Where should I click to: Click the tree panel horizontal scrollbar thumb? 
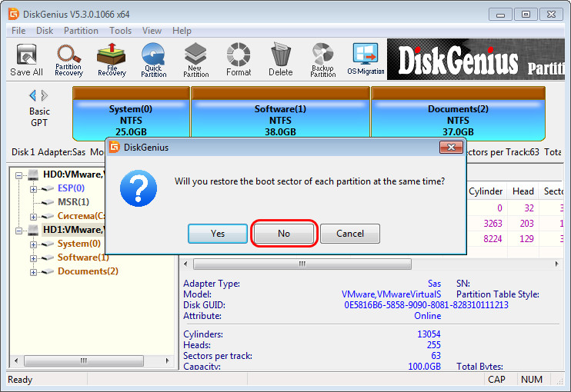84,360
